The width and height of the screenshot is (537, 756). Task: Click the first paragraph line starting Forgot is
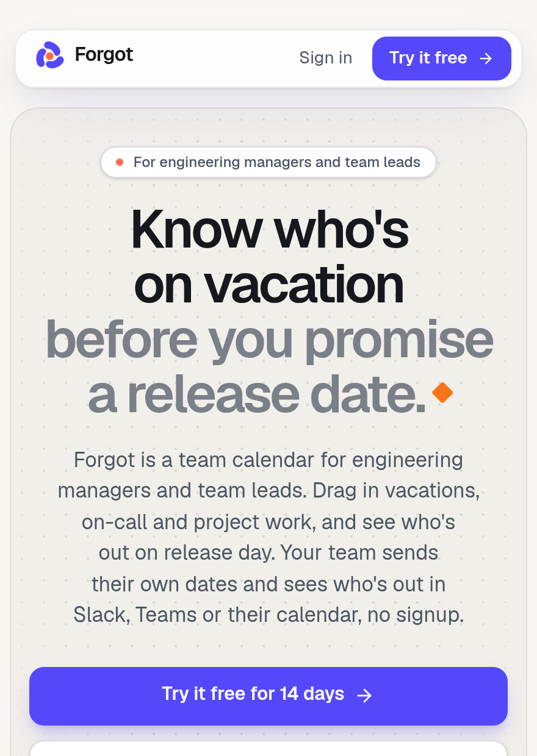click(x=268, y=459)
